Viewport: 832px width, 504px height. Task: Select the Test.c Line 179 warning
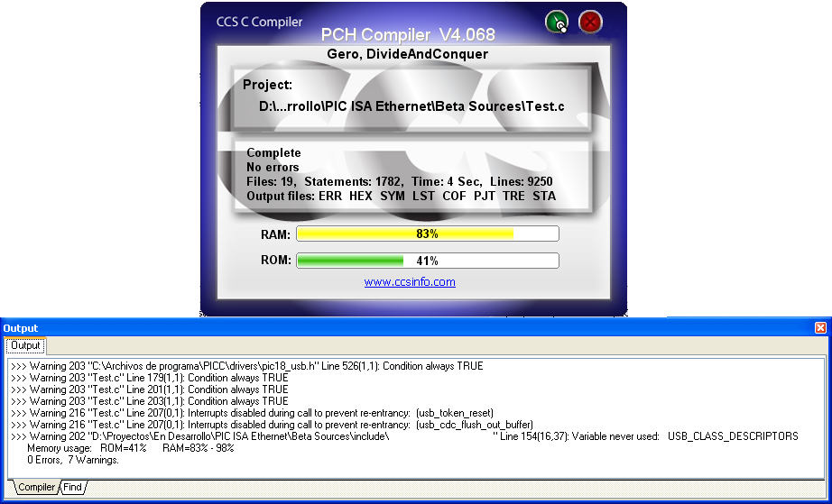point(150,378)
